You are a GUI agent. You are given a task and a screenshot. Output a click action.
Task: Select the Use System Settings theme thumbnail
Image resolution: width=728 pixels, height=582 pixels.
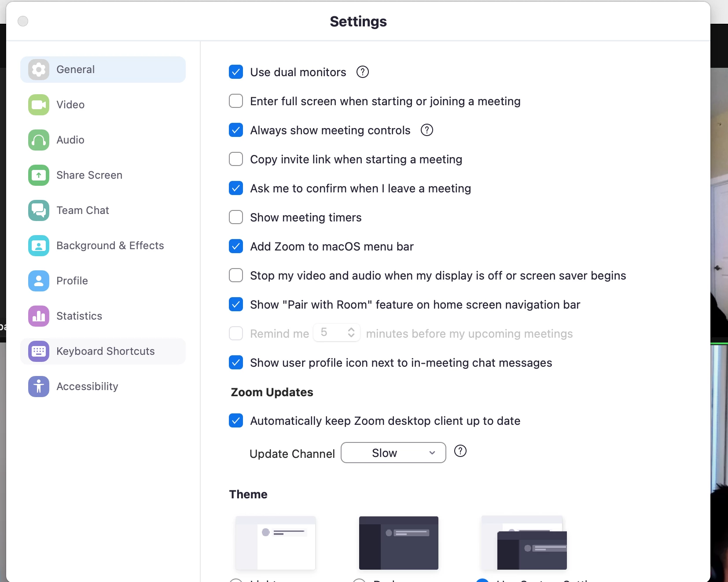click(x=524, y=543)
